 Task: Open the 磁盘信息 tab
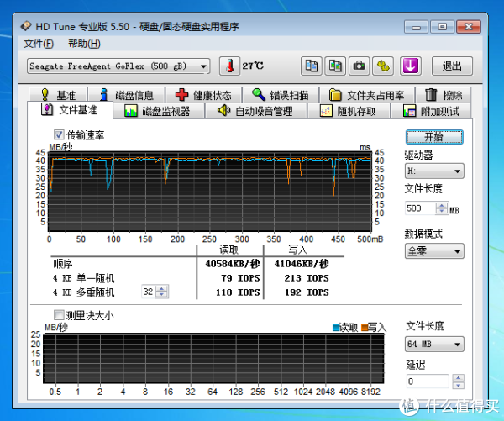127,95
